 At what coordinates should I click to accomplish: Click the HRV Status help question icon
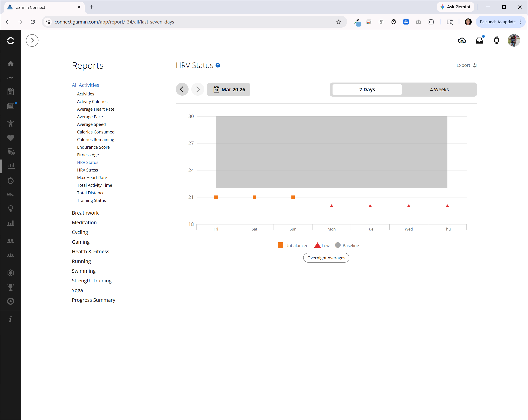coord(218,65)
